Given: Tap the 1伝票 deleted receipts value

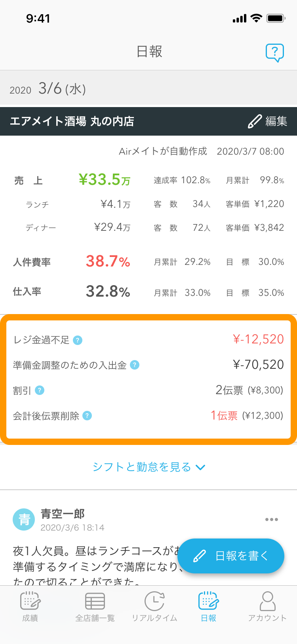Looking at the screenshot, I should pos(224,415).
